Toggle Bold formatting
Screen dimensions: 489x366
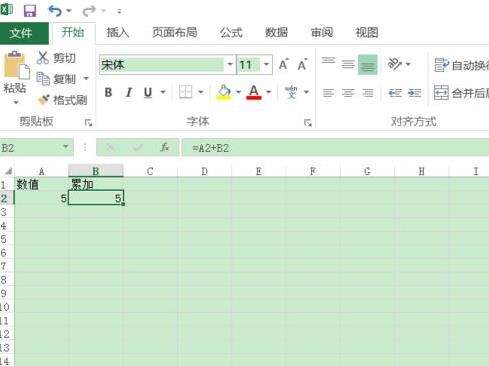pos(108,92)
